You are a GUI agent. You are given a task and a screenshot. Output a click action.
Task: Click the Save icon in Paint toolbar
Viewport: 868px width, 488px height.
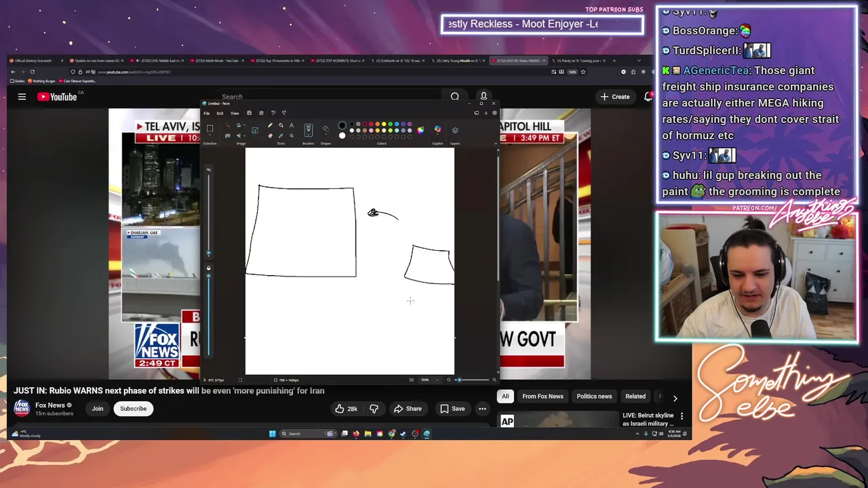249,113
